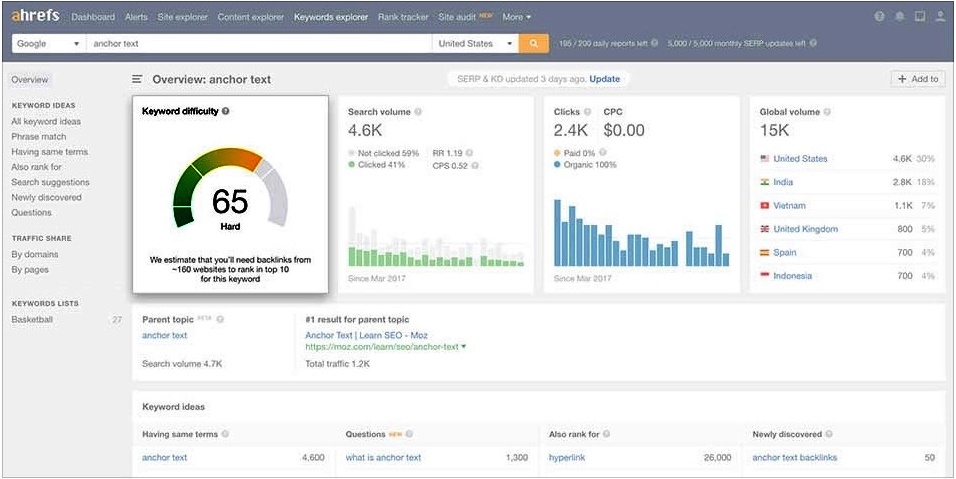Screen dimensions: 956x479
Task: Click info icon beside daily reports left
Action: point(654,44)
